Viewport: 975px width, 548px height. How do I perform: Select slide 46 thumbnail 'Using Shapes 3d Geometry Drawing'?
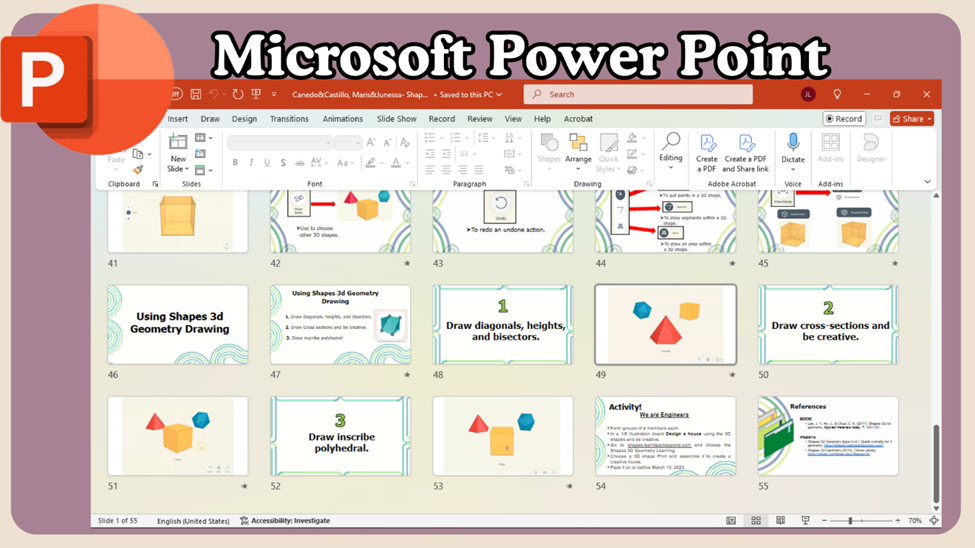(178, 325)
